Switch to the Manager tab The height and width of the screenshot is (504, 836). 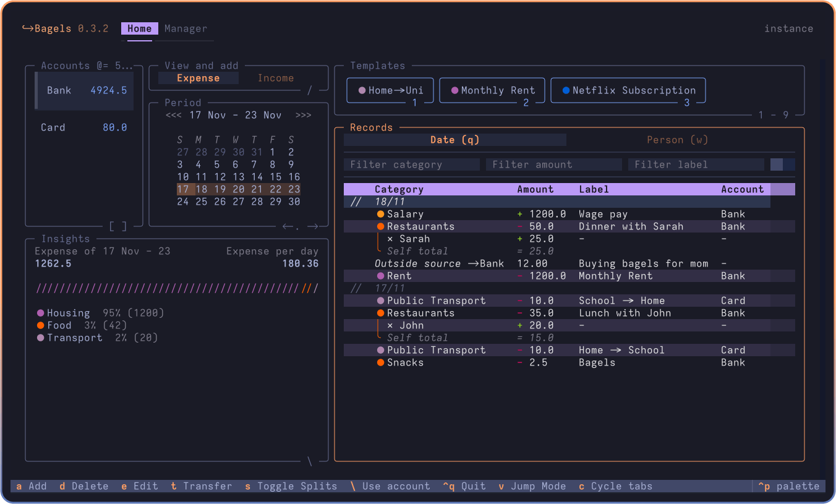click(186, 28)
